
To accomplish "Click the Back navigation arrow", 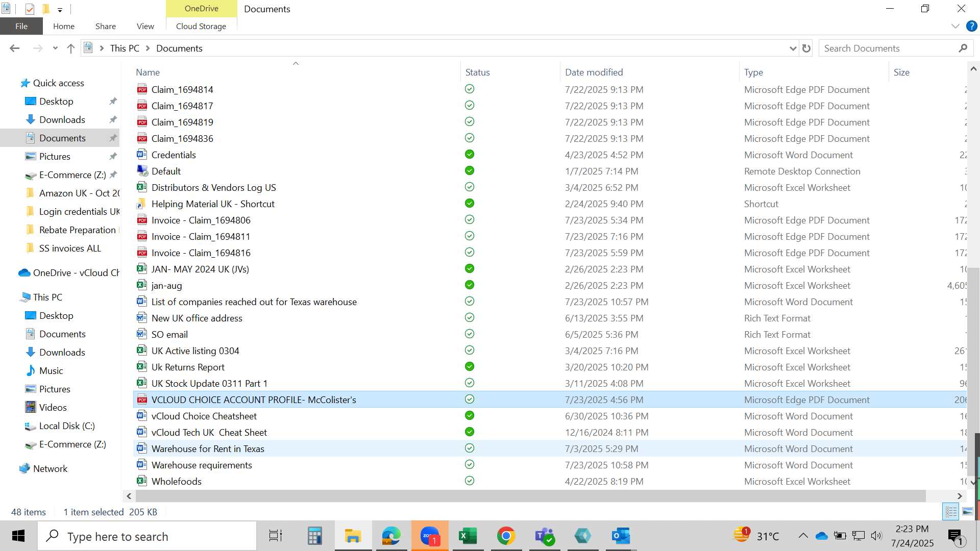I will tap(14, 48).
